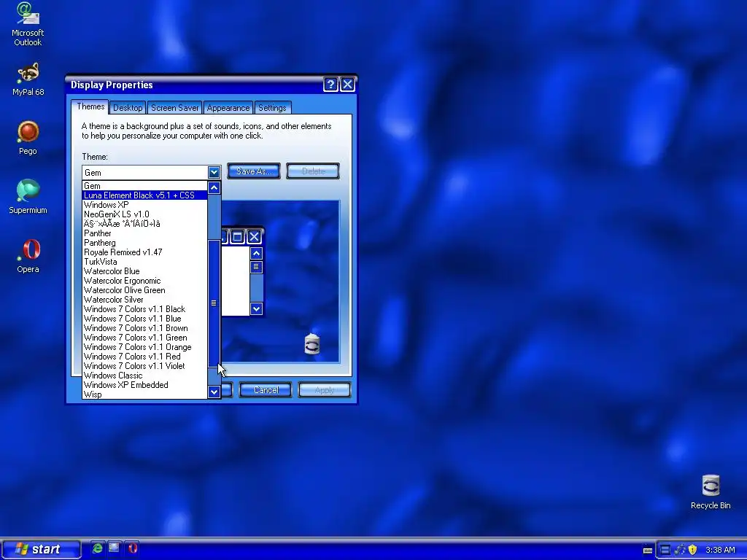Choose the Panther theme
747x560 pixels.
click(x=145, y=233)
